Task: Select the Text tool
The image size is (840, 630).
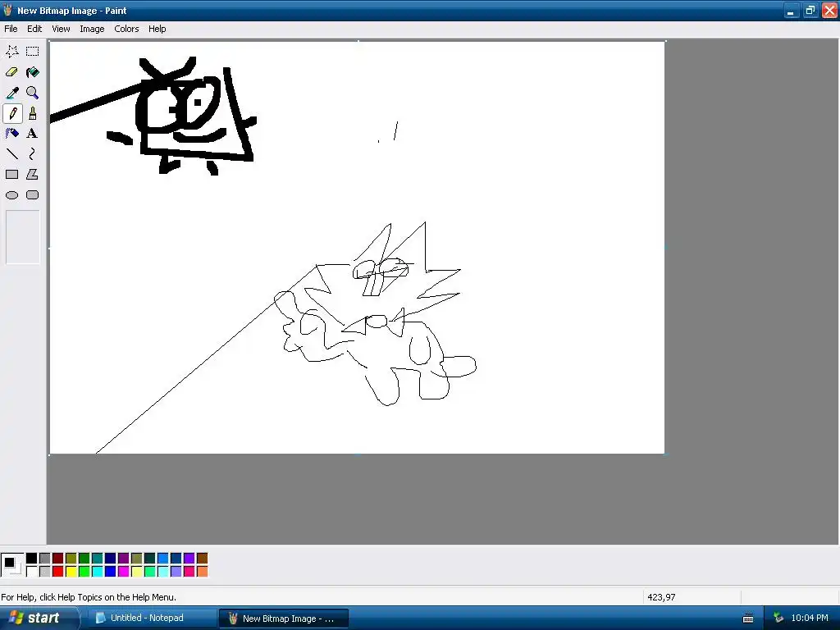Action: point(33,134)
